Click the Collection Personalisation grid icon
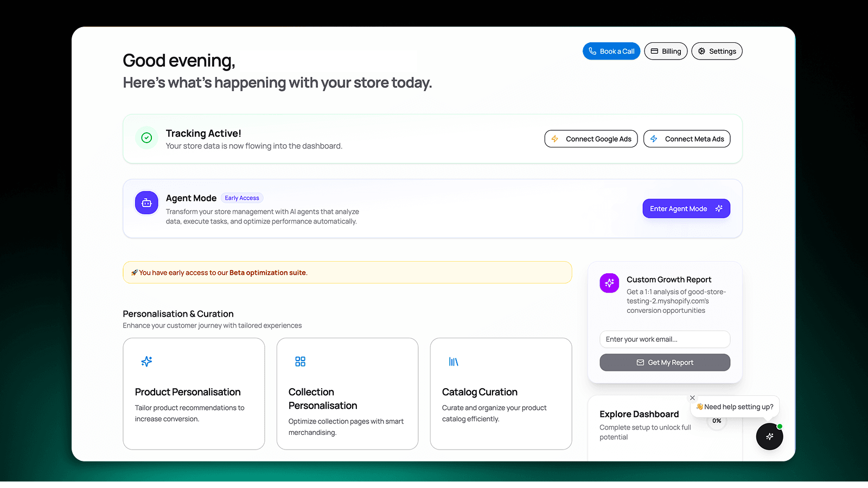 pyautogui.click(x=300, y=362)
